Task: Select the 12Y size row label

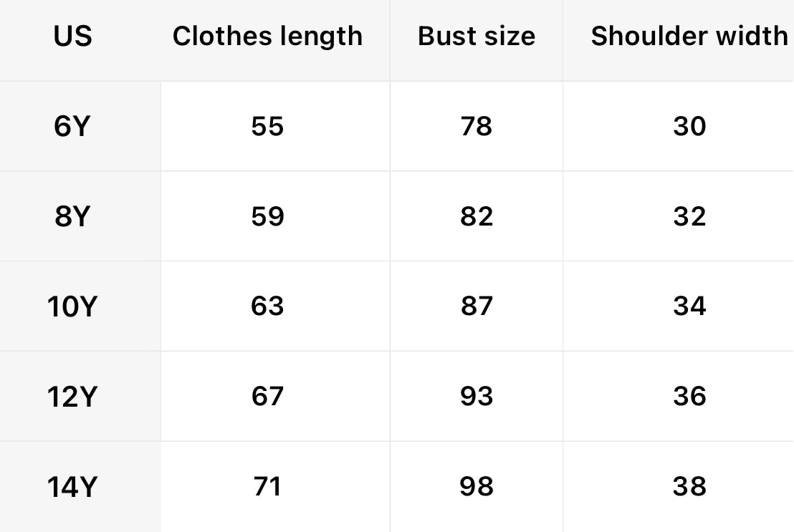Action: point(72,396)
